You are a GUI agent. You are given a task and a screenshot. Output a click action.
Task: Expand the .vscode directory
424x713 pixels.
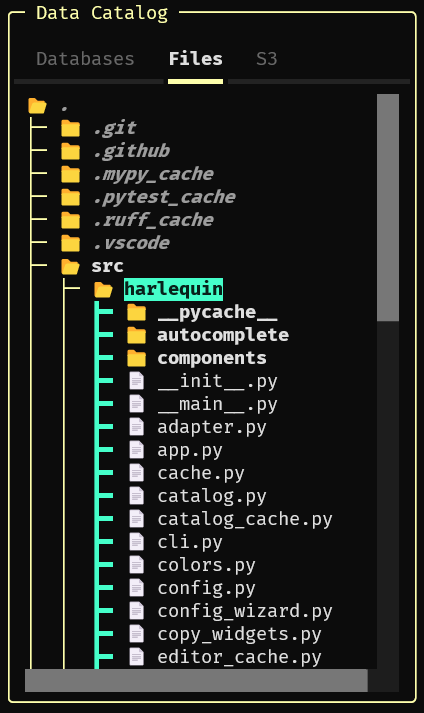coord(131,243)
